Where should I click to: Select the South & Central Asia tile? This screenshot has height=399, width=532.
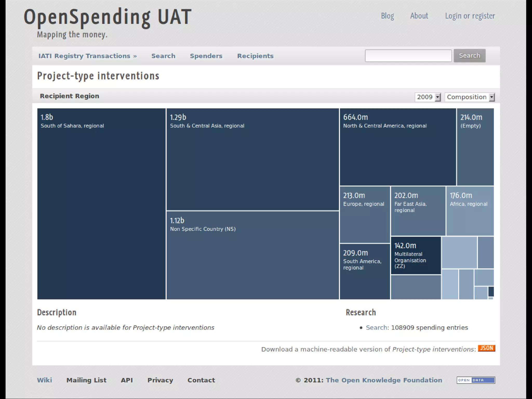pos(252,159)
